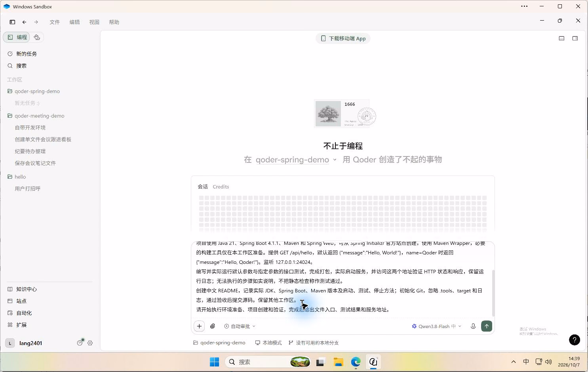The width and height of the screenshot is (588, 372).
Task: Go forward with the right arrow
Action: pos(36,22)
